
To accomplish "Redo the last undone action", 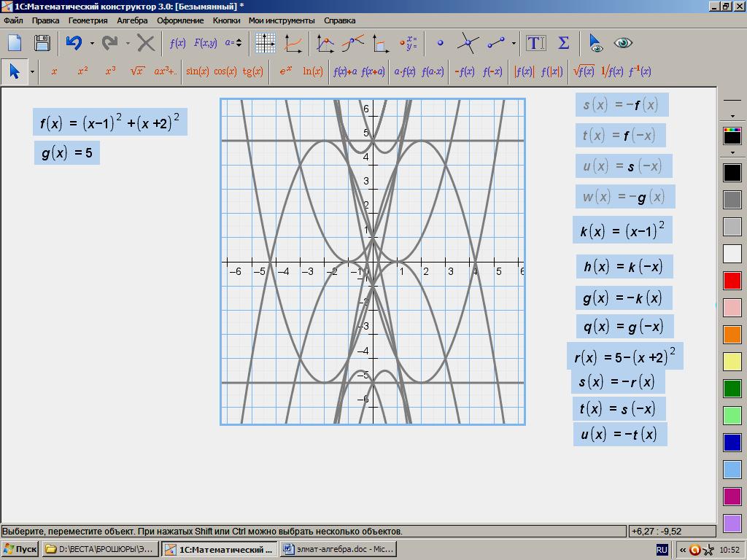I will pos(110,43).
